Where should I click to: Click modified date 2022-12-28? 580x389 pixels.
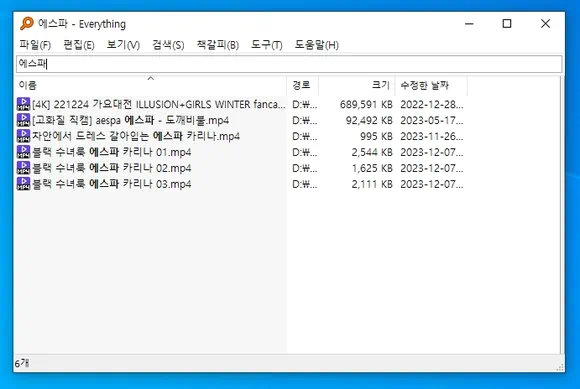point(432,105)
